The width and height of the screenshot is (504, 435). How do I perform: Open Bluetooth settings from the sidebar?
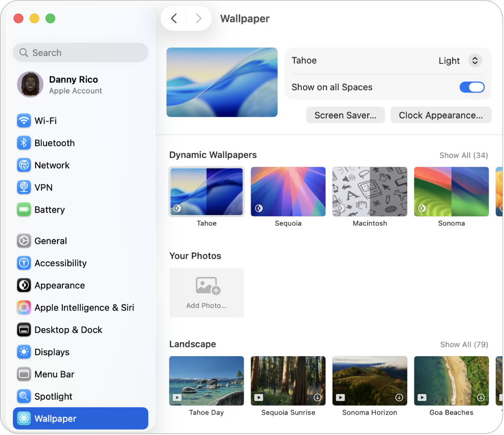54,143
